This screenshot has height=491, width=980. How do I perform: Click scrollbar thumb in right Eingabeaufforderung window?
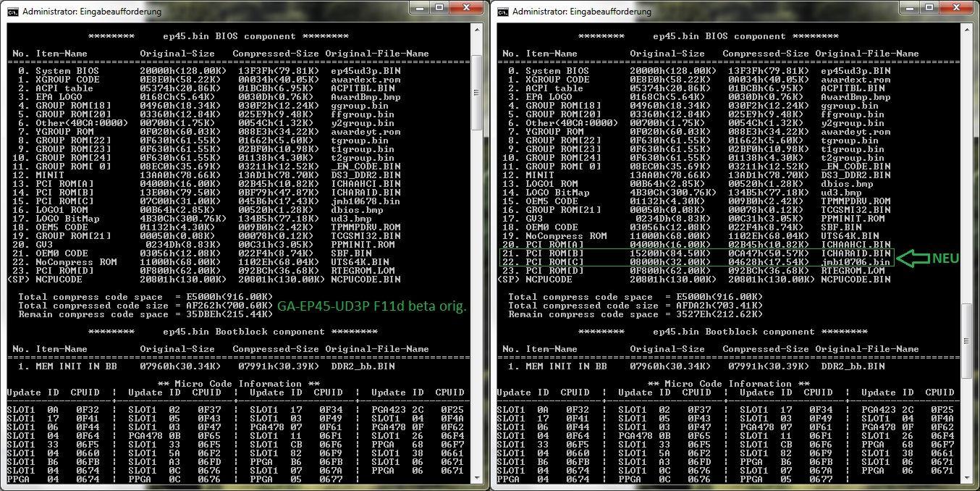[967, 340]
